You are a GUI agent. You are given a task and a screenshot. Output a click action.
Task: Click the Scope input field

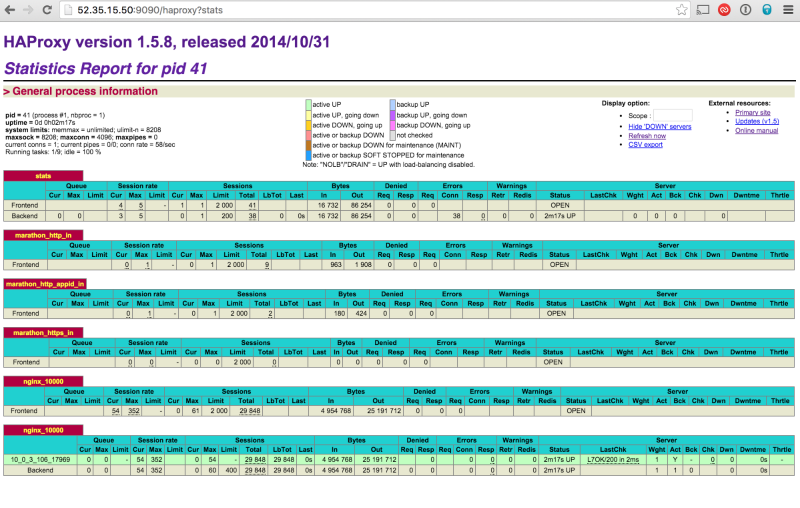[x=672, y=115]
